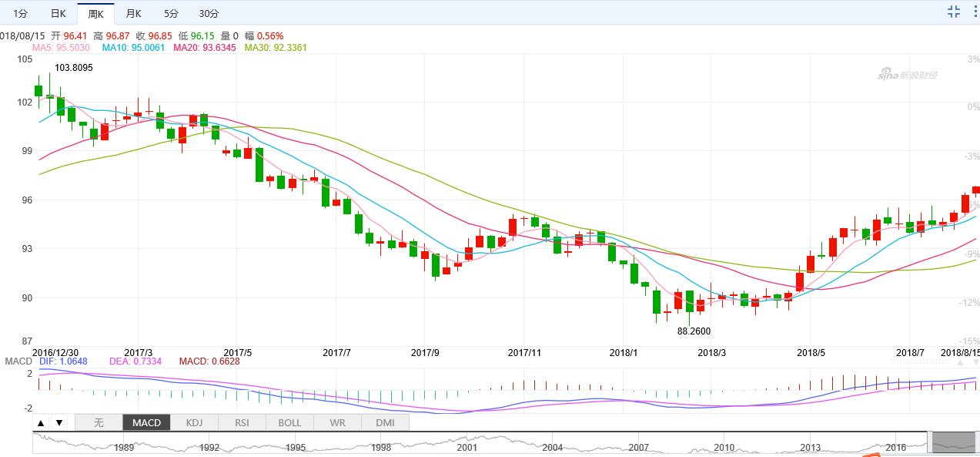Switch indicator to WR
Viewport: 980px width, 457px height.
337,422
